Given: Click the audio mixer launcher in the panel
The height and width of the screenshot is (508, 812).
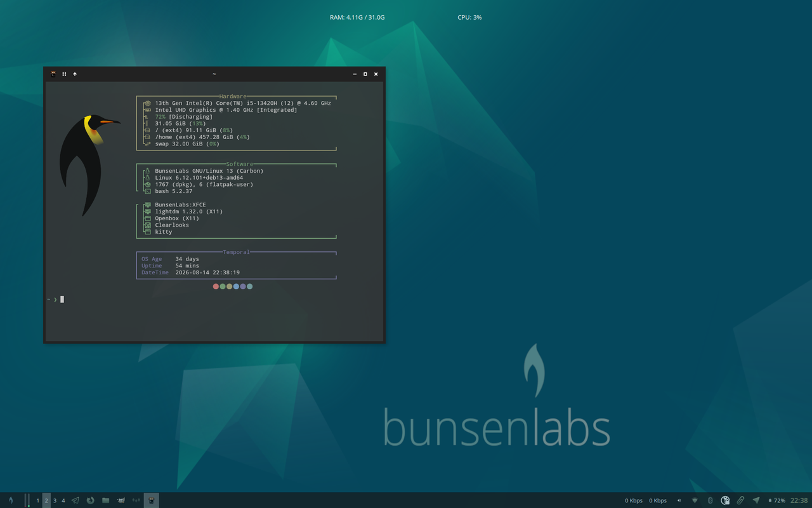Looking at the screenshot, I should (136, 500).
